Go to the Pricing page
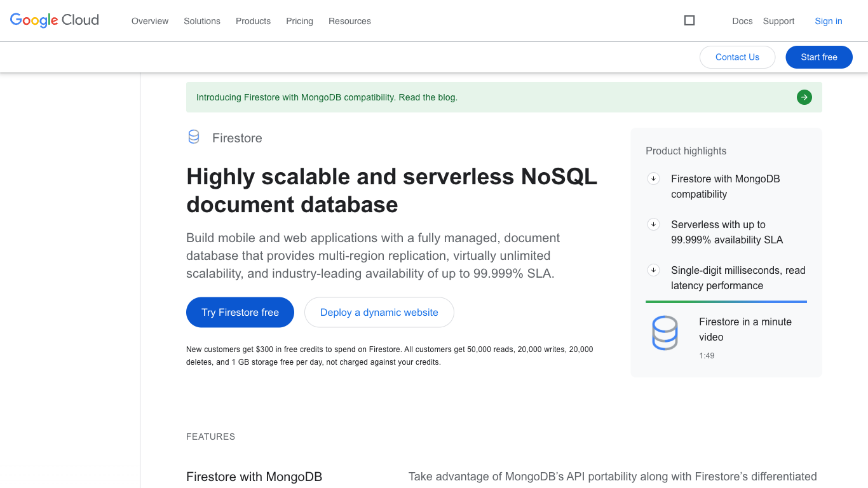The image size is (868, 488). pos(299,21)
